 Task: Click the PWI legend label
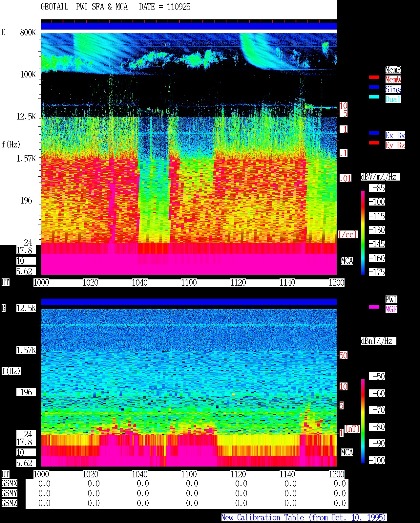391,299
